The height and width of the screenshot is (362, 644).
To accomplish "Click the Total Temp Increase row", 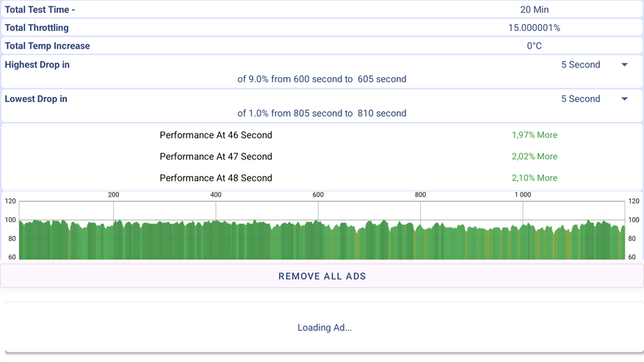I will coord(322,46).
